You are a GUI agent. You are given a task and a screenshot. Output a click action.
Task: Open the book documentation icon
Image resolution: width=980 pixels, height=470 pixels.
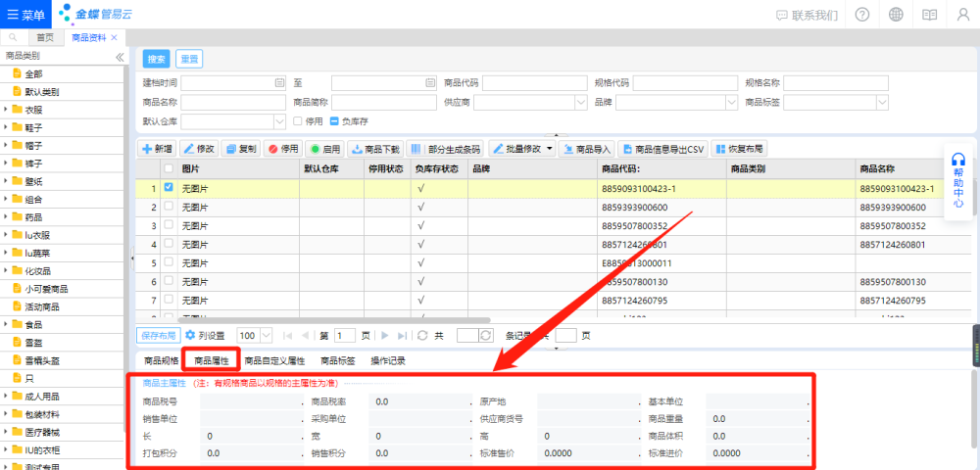click(x=930, y=15)
